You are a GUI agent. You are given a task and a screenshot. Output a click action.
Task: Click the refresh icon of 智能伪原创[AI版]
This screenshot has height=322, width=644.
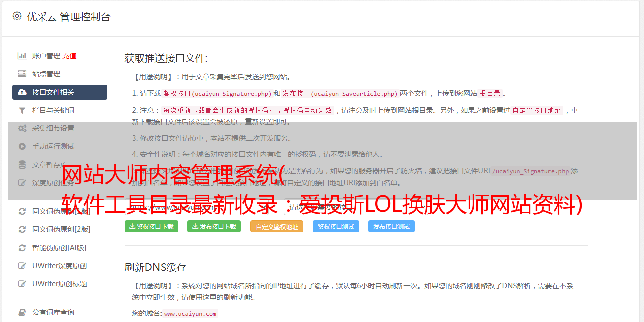point(22,248)
